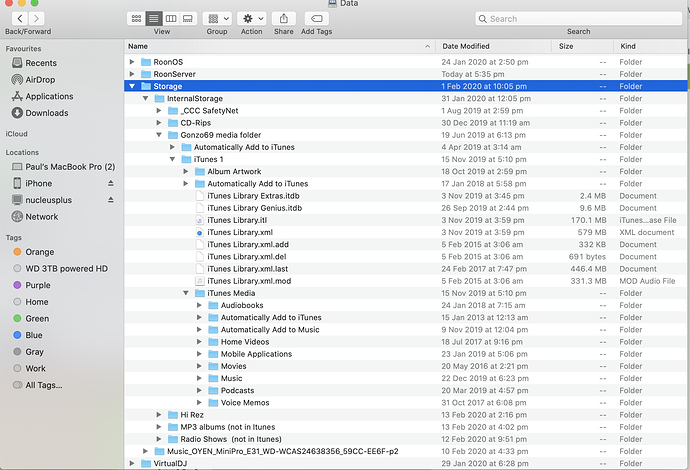690x470 pixels.
Task: Sort by the Name column header
Action: (280, 46)
